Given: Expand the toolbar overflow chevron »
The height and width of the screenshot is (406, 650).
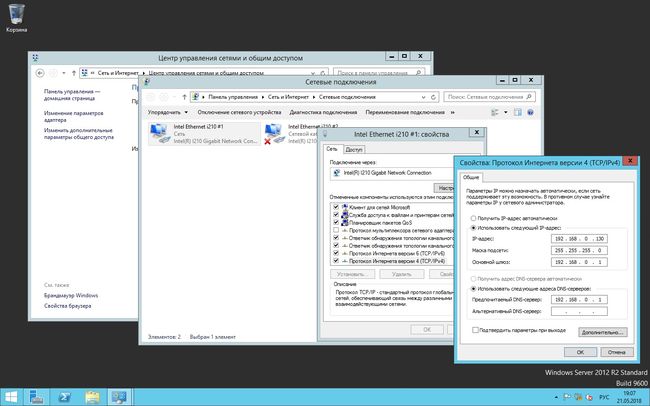Looking at the screenshot, I should [x=452, y=112].
